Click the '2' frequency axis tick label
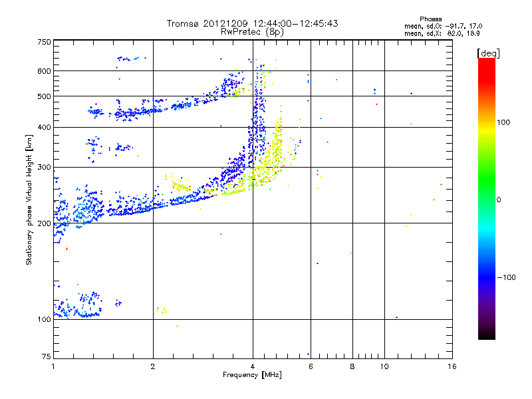 click(153, 366)
